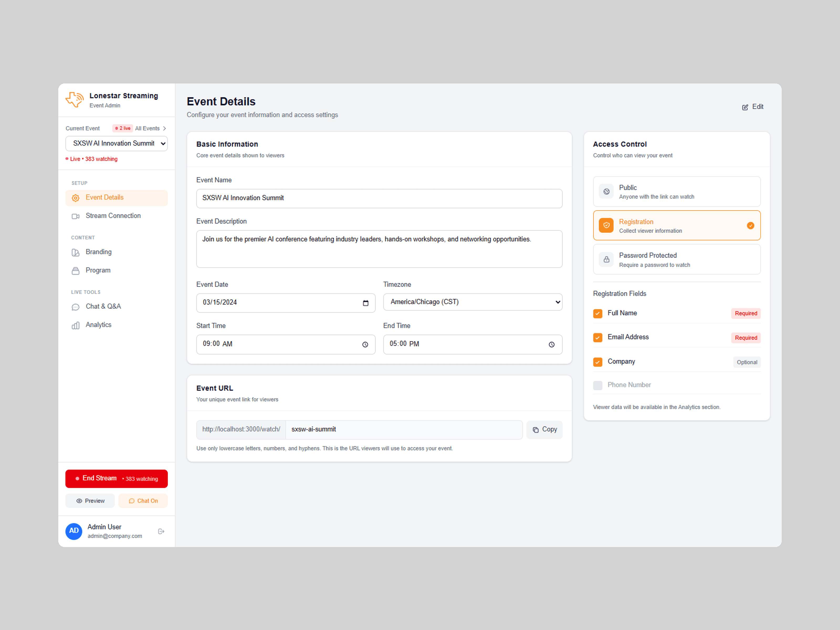The image size is (840, 630).
Task: Click the logout icon beside Admin User
Action: pos(161,531)
